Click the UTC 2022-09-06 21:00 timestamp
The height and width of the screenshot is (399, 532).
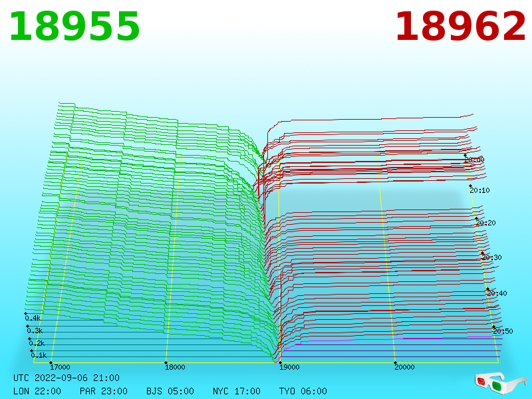[66, 378]
